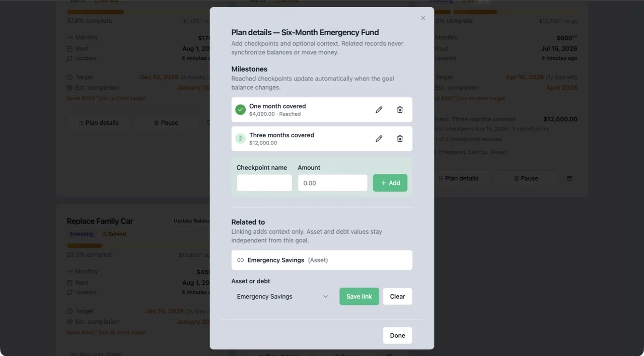This screenshot has width=644, height=356.
Task: Click the Milestones section heading
Action: point(249,69)
